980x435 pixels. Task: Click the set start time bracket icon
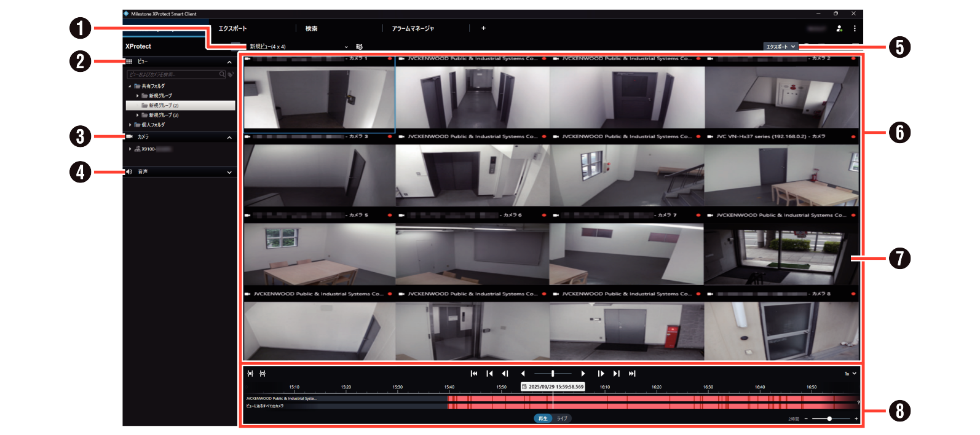[x=250, y=374]
